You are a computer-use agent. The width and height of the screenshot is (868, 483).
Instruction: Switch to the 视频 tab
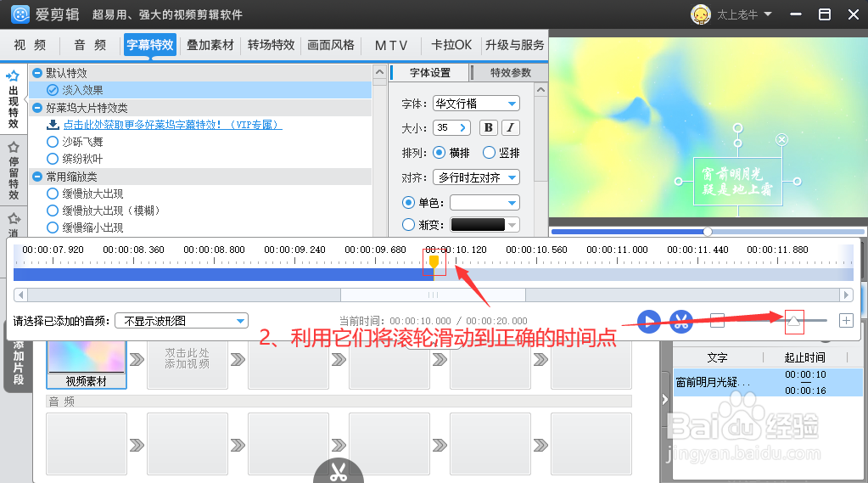coord(30,45)
